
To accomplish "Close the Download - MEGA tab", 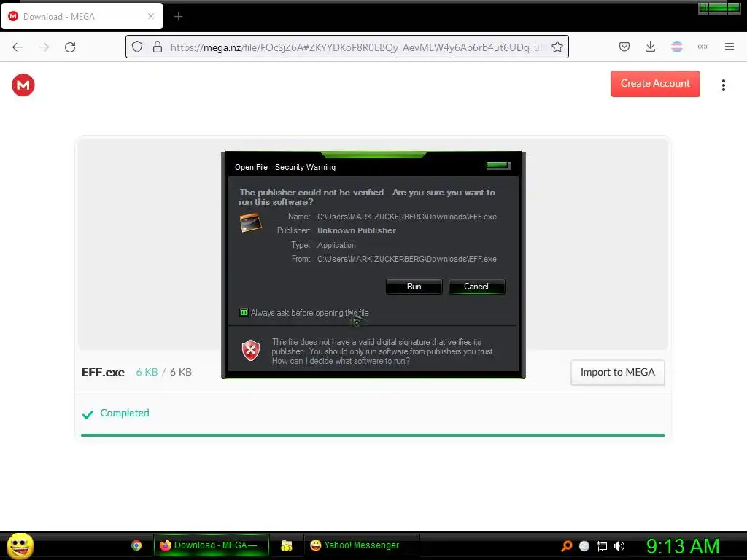I will click(x=150, y=16).
